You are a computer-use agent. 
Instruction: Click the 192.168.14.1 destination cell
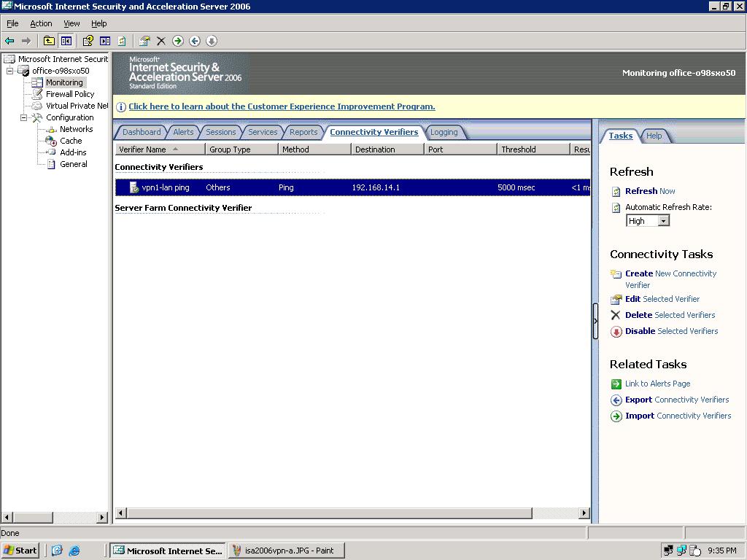coord(376,187)
